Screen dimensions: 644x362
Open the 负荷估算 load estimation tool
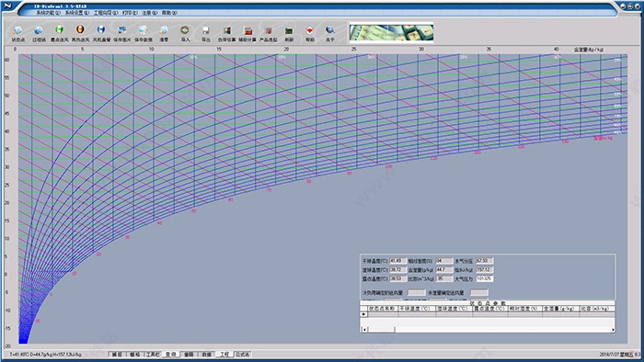(x=226, y=33)
